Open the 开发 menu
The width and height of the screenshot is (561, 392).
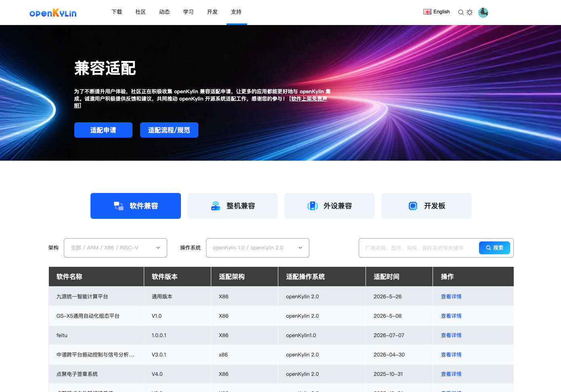pyautogui.click(x=212, y=12)
